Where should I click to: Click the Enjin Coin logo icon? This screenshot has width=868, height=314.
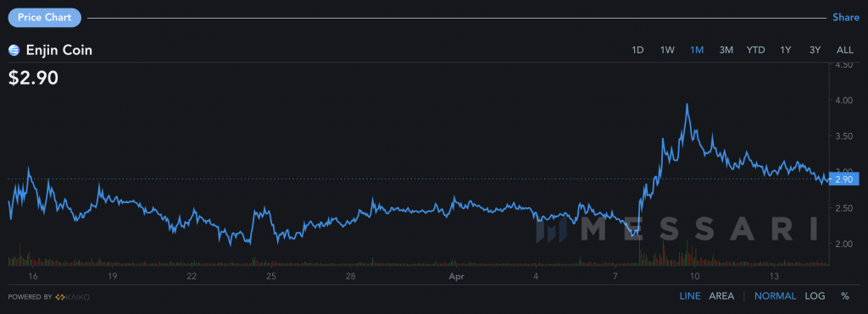point(14,50)
